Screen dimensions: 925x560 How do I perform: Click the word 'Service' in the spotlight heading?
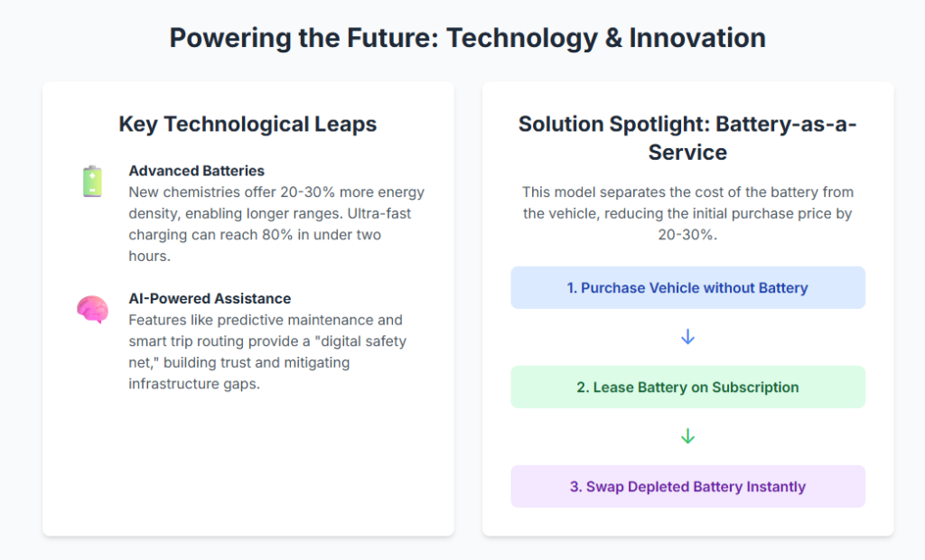687,153
